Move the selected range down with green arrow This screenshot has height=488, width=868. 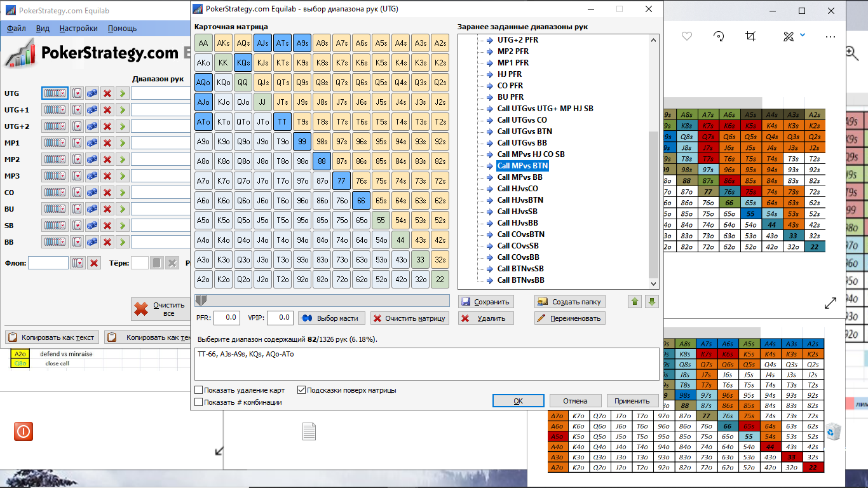tap(651, 301)
